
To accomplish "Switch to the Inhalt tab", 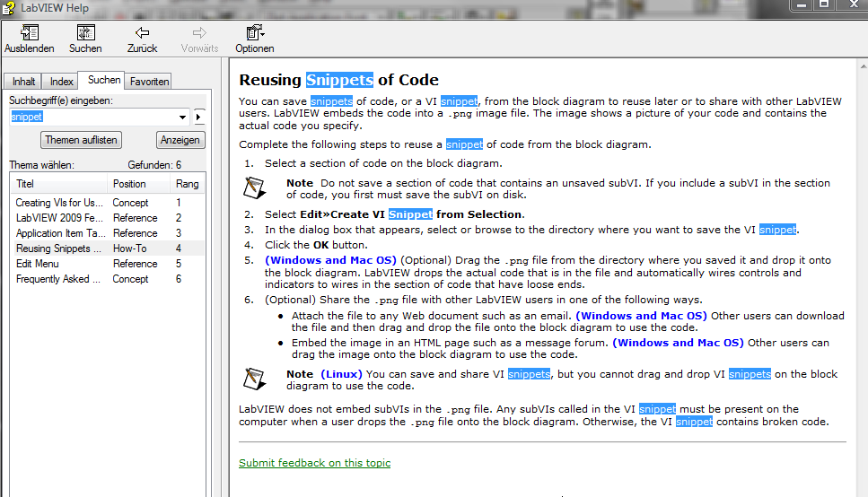I will click(23, 82).
